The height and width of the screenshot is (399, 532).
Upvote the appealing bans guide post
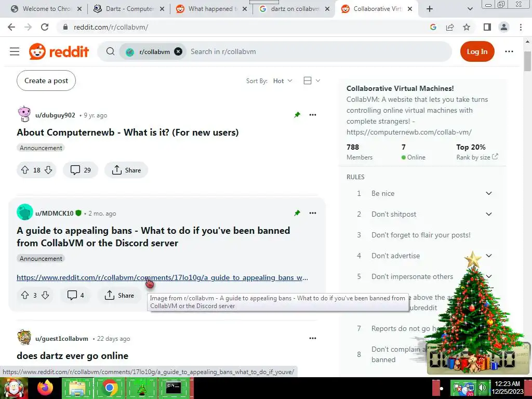pyautogui.click(x=25, y=295)
